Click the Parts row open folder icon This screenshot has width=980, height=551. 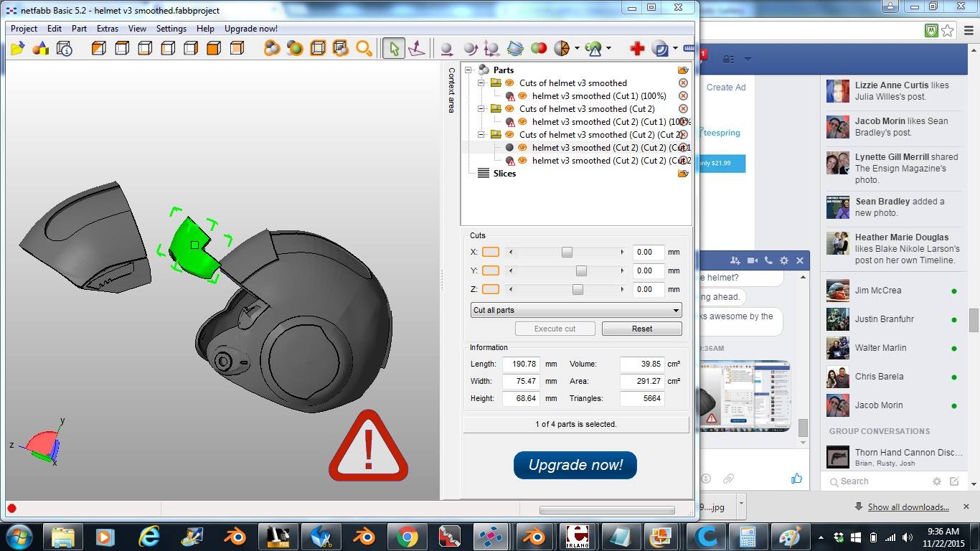(x=683, y=70)
